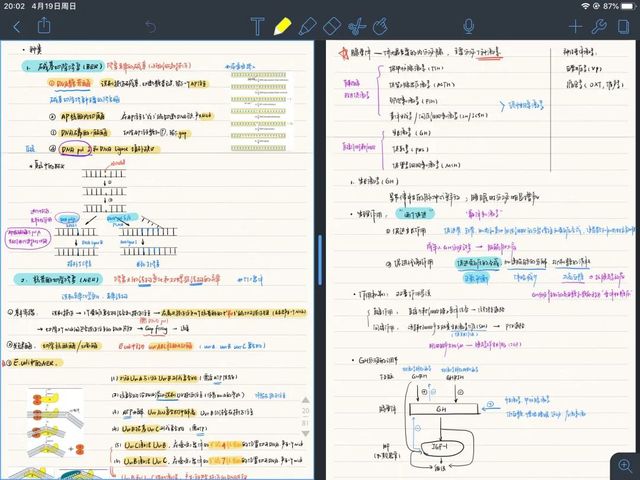Screen dimensions: 640x480
Task: Undo the last stroke
Action: 151,26
